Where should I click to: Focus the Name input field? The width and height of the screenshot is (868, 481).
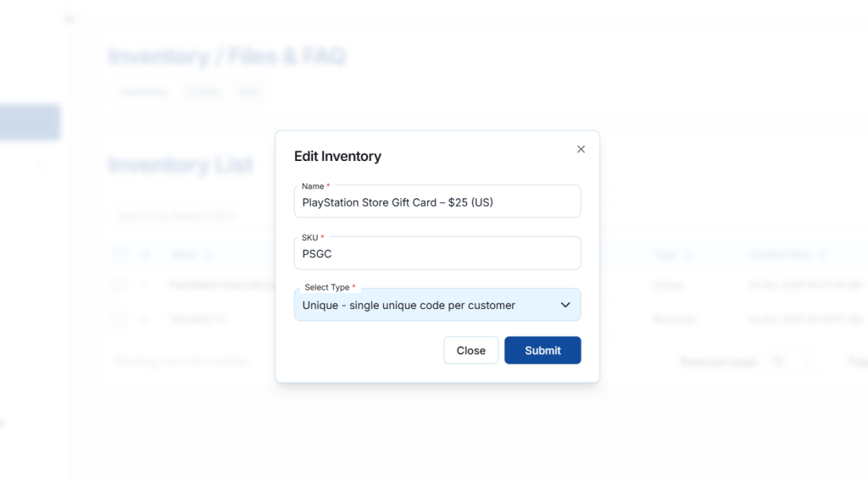point(437,203)
